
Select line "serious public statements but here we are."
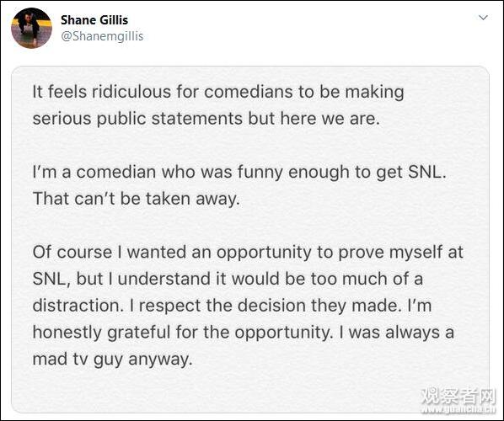pyautogui.click(x=206, y=119)
